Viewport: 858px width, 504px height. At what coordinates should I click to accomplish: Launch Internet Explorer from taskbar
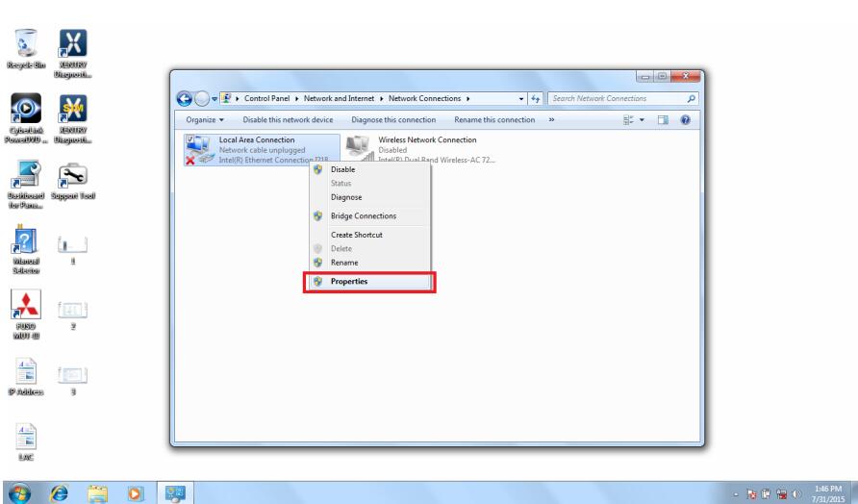59,493
